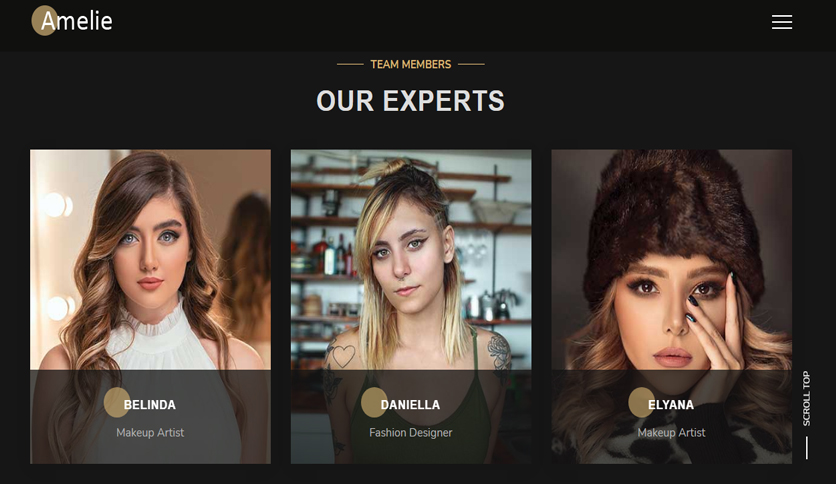
Task: Open the hamburger menu icon
Action: pyautogui.click(x=782, y=22)
